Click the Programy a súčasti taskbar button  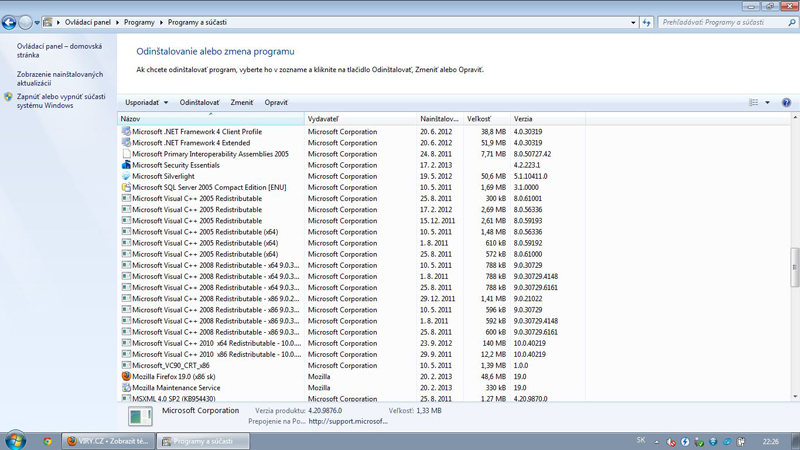point(203,441)
